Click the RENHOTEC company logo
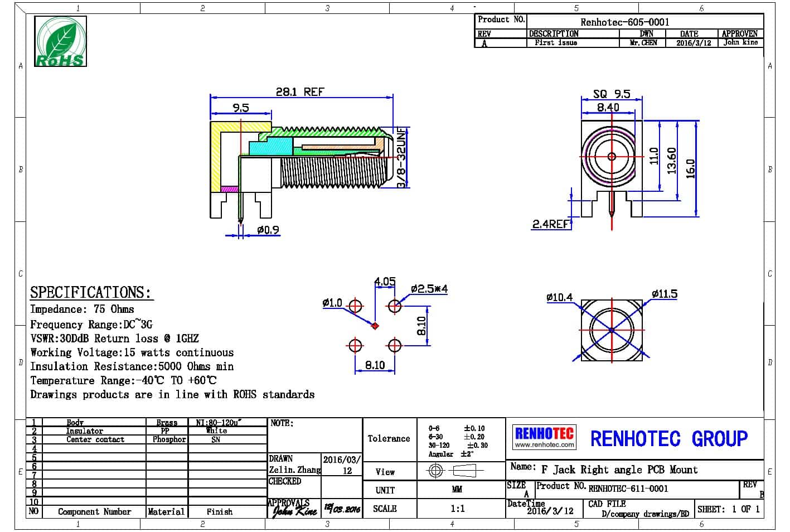790x532 pixels. point(544,437)
